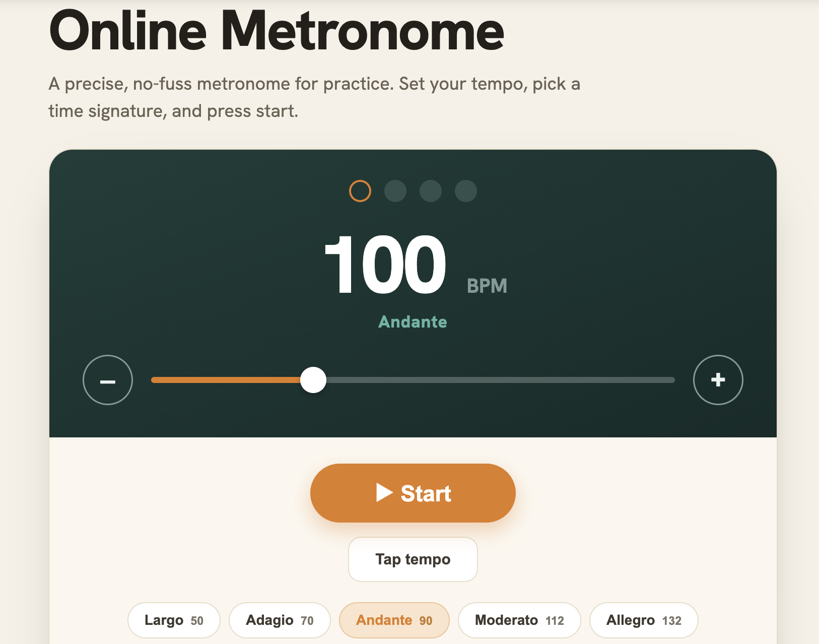The height and width of the screenshot is (644, 819).
Task: Click the Online Metronome heading
Action: 277,30
